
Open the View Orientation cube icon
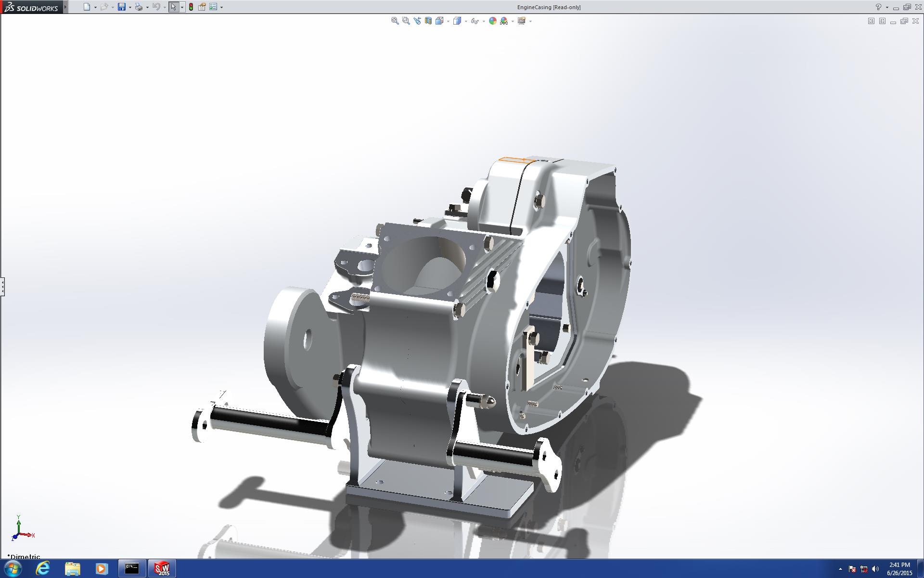click(x=439, y=21)
